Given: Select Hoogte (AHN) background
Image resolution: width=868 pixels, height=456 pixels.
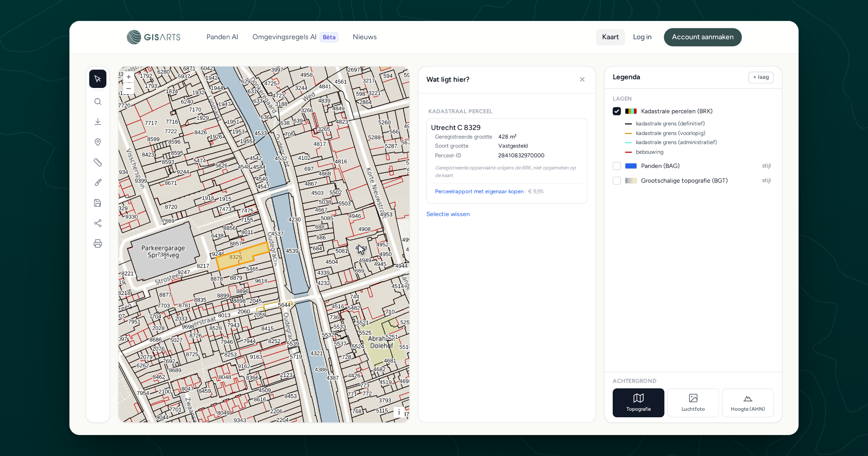Looking at the screenshot, I should coord(748,402).
